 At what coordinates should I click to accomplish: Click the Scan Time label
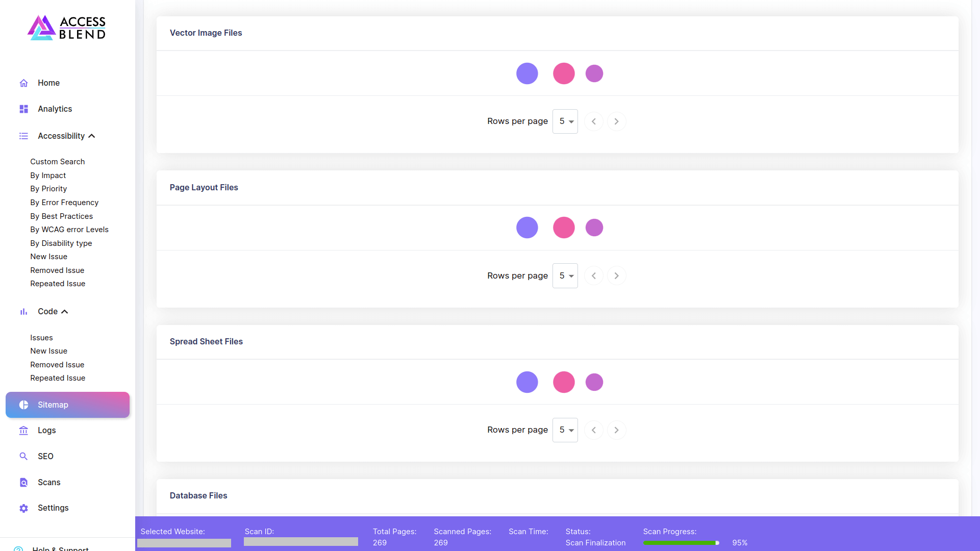tap(528, 532)
